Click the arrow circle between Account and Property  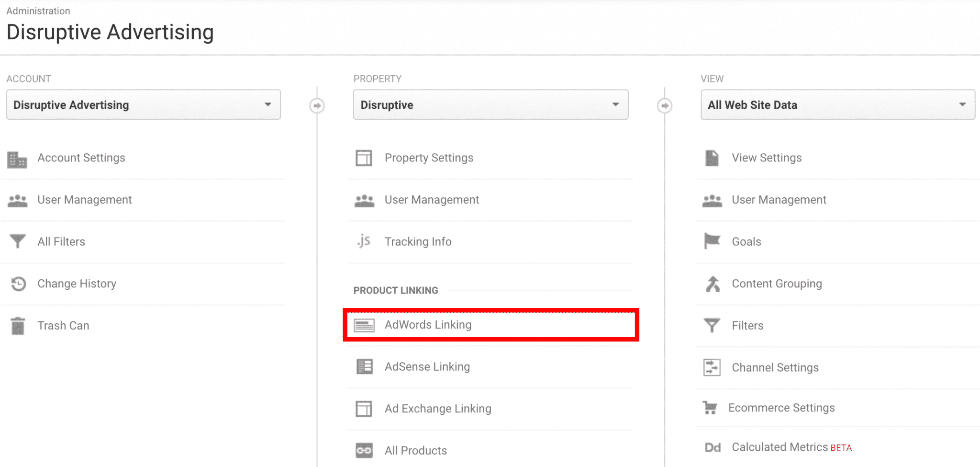[x=317, y=105]
